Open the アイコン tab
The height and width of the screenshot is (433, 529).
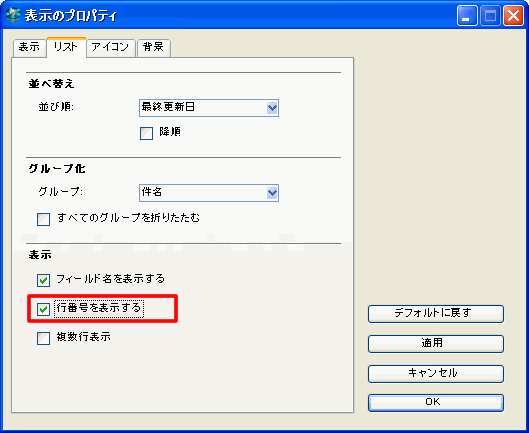coord(111,48)
